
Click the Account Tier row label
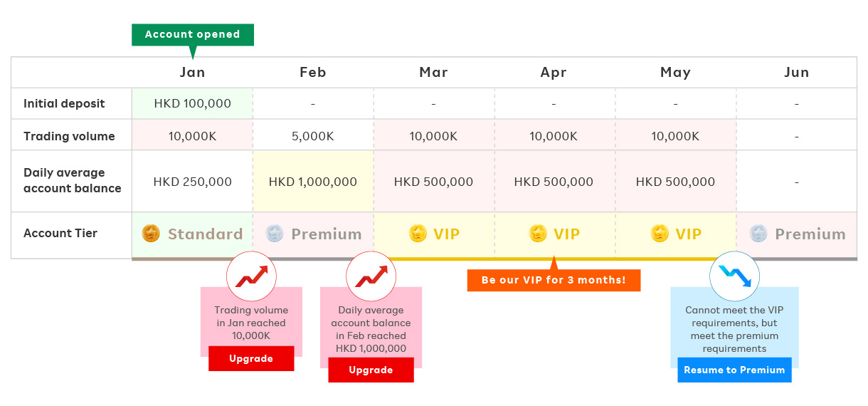(60, 233)
